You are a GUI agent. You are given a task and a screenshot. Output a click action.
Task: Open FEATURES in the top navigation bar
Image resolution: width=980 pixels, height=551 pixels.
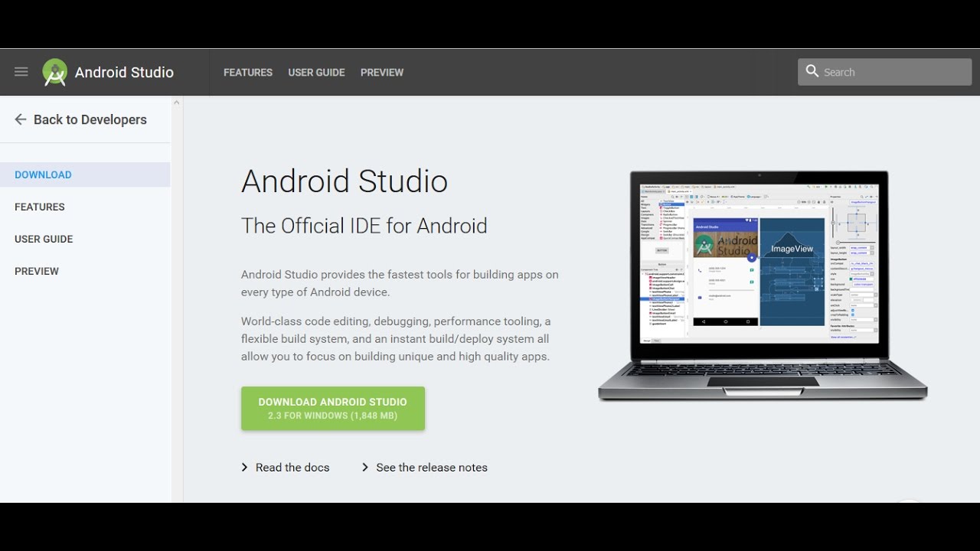[x=248, y=72]
